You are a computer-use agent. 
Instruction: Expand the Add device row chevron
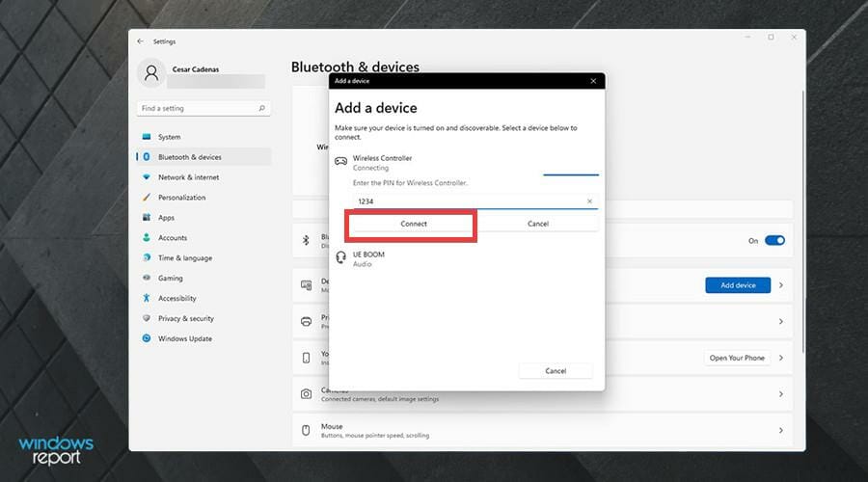(781, 285)
